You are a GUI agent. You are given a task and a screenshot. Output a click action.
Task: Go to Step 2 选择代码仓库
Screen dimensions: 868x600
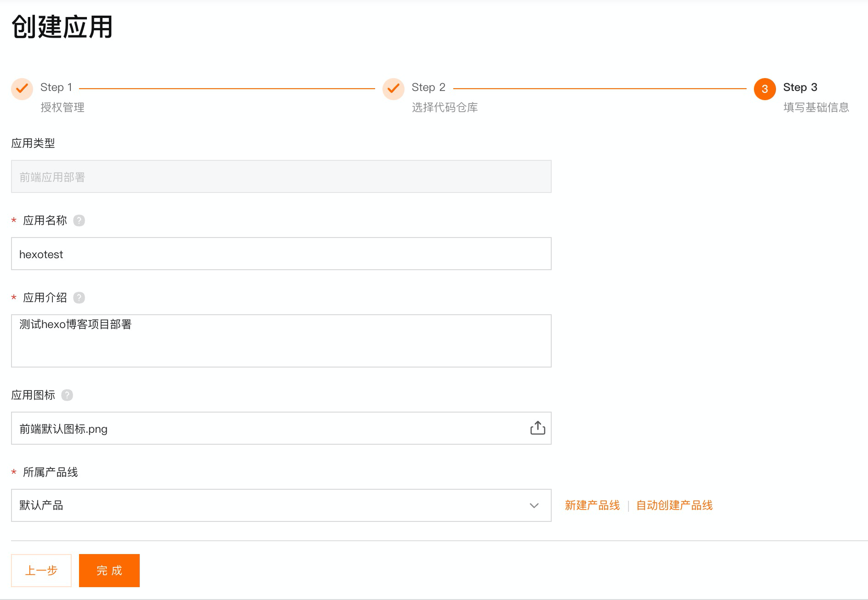444,108
